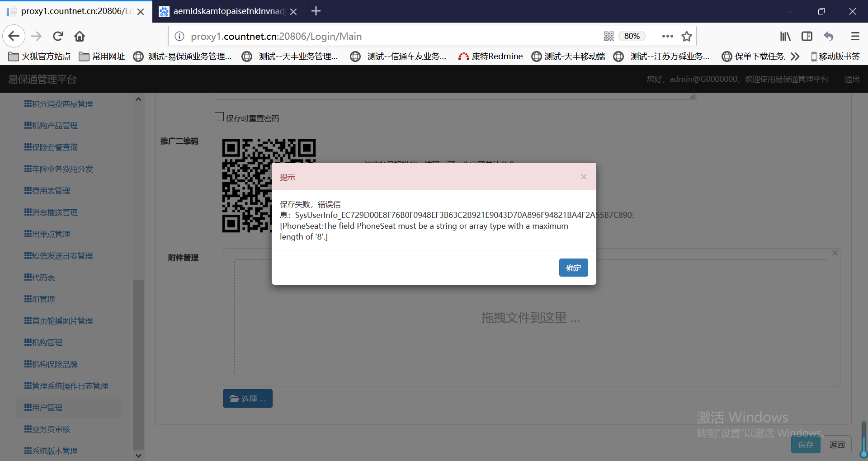Show site information for proxy1.countnet.cn
This screenshot has width=868, height=461.
pos(179,36)
